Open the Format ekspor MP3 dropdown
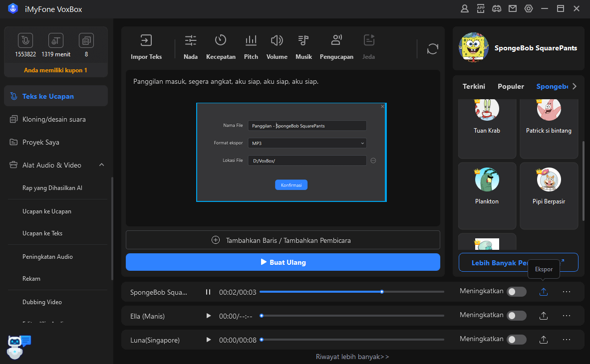590x364 pixels. point(307,143)
